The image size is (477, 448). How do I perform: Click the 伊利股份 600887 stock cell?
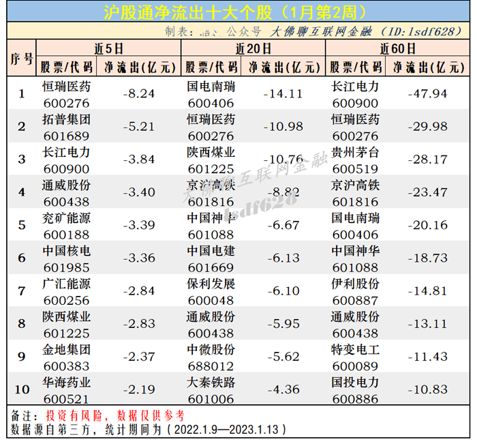pos(355,290)
